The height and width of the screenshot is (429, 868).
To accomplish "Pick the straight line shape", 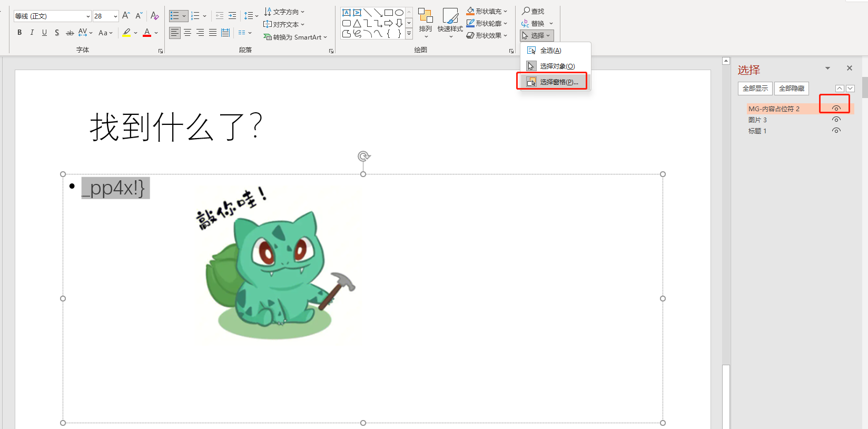I will click(x=368, y=13).
